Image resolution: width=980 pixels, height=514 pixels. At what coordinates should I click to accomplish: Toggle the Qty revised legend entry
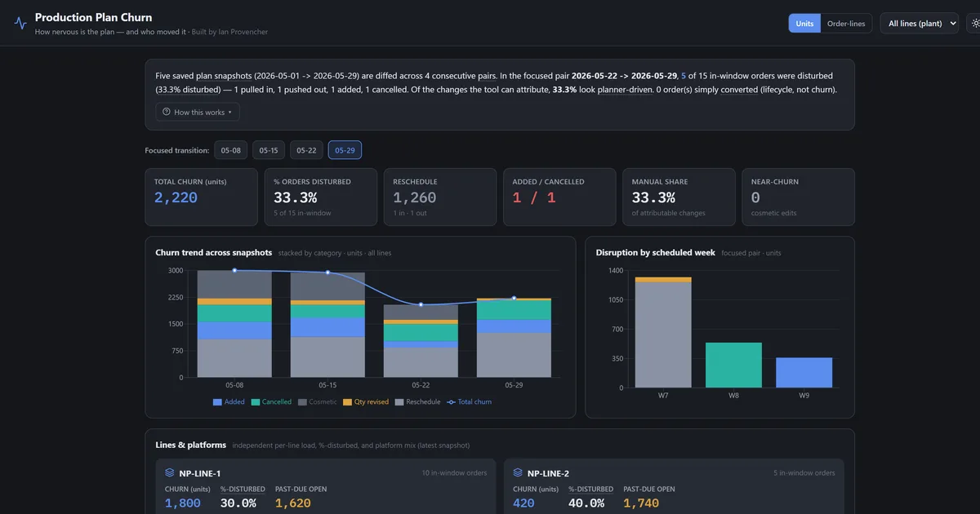click(x=366, y=402)
